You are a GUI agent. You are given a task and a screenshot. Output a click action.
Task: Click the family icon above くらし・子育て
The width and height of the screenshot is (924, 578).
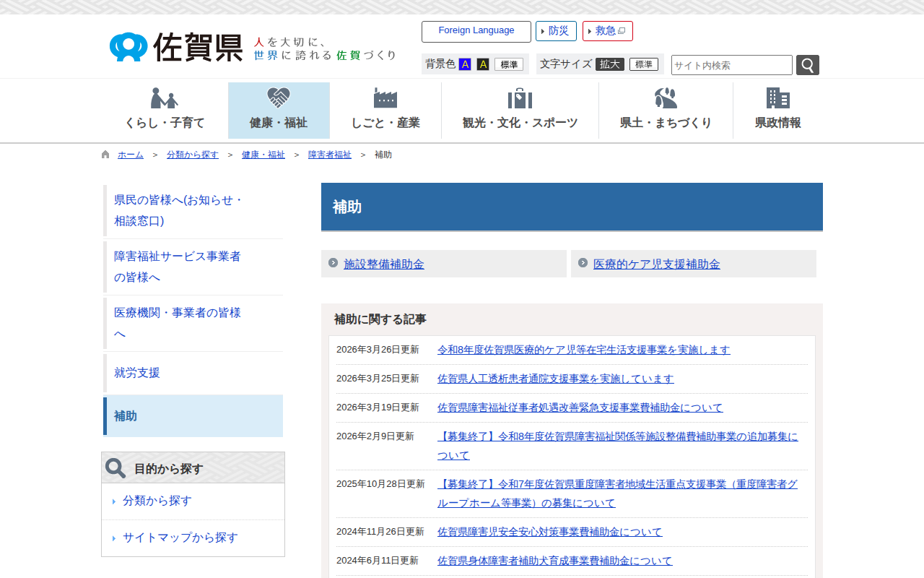coord(165,98)
